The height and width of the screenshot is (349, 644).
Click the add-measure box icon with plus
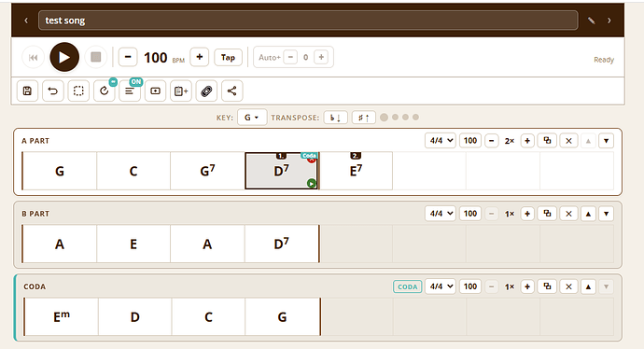(x=155, y=91)
